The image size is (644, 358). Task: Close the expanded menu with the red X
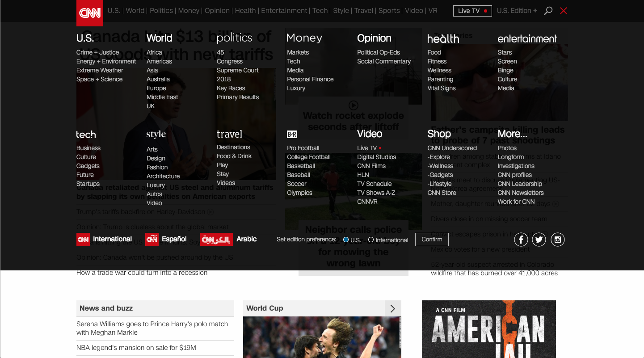click(x=564, y=11)
